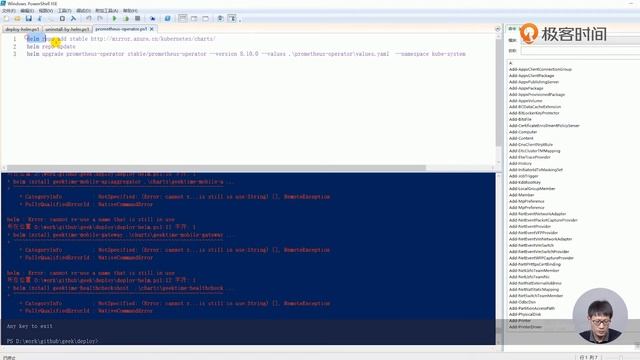Launch PowerShell.exe with the blue console icon
The height and width of the screenshot is (360, 640).
[168, 18]
